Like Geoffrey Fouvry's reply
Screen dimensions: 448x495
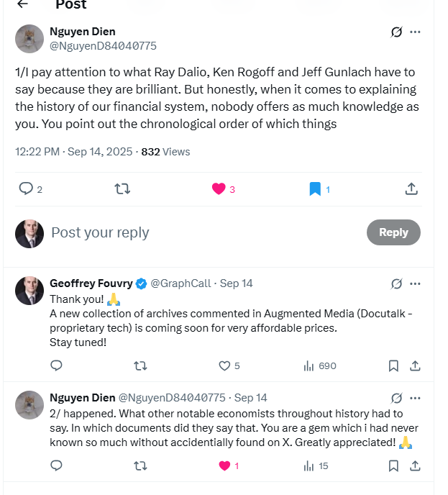[x=225, y=365]
